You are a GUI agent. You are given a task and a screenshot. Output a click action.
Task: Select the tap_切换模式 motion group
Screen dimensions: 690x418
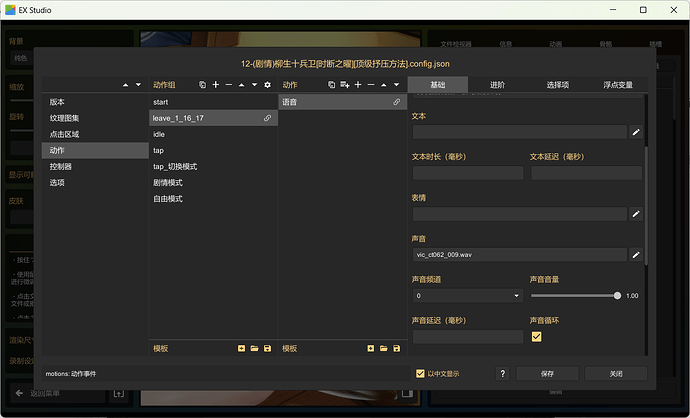coord(213,166)
